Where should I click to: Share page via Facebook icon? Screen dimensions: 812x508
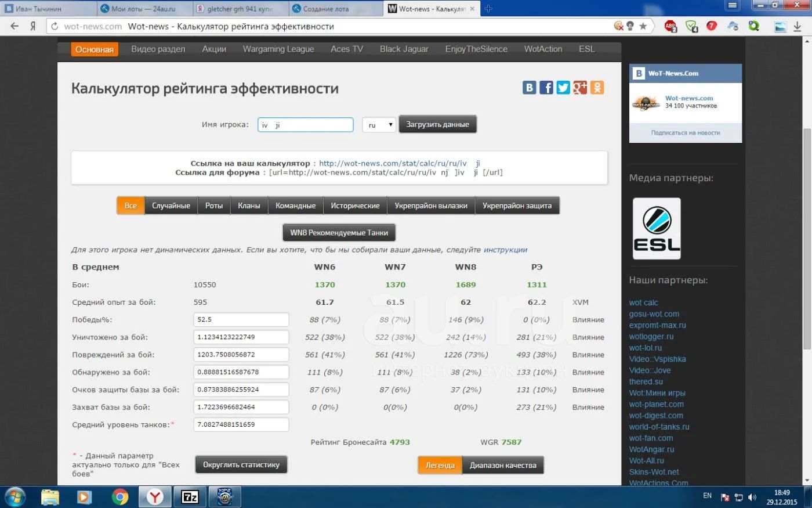(546, 88)
